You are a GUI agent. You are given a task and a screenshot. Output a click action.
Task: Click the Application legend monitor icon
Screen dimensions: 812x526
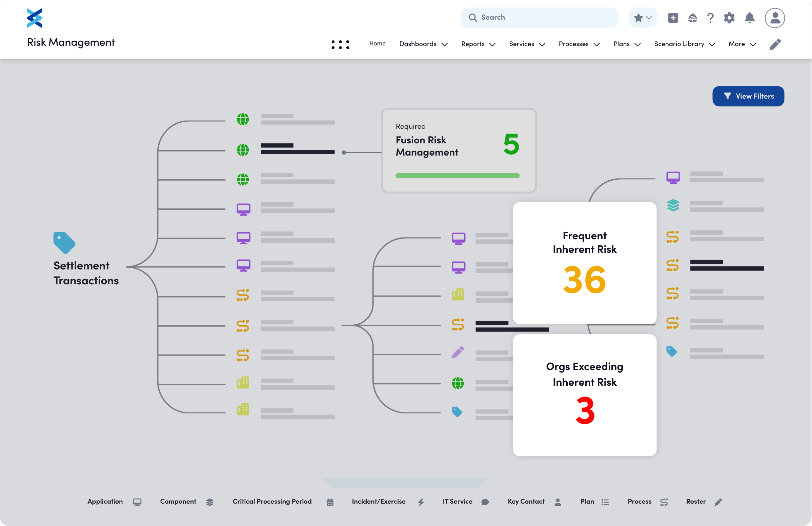(137, 502)
